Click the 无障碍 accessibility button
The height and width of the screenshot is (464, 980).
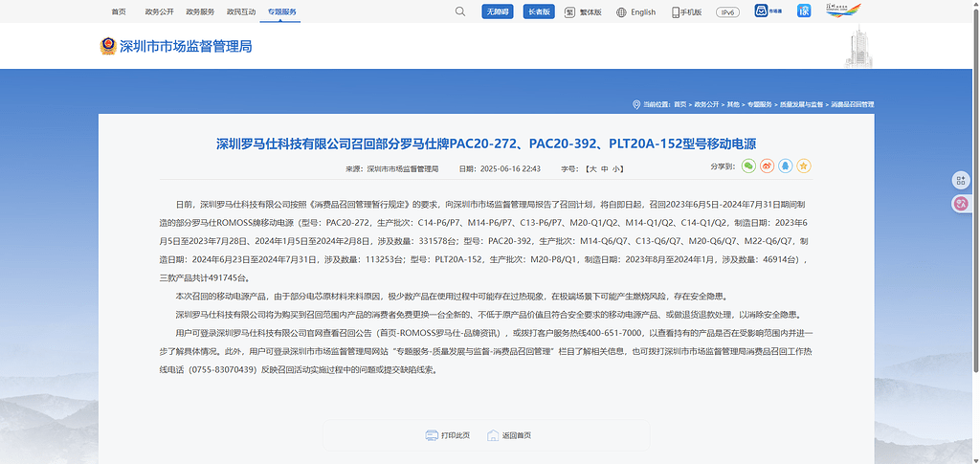498,11
